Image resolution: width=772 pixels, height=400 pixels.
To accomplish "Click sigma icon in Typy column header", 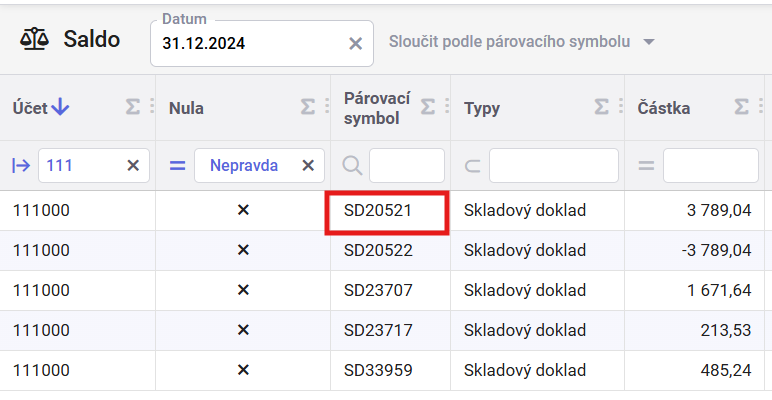I will point(602,106).
